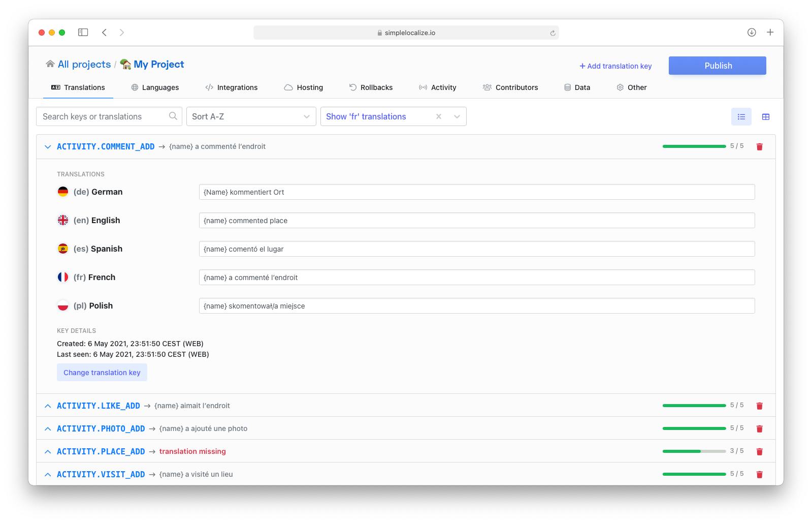Expand the ACTIVITY.PLACE_ADD row chevron
The width and height of the screenshot is (812, 523).
click(x=48, y=452)
